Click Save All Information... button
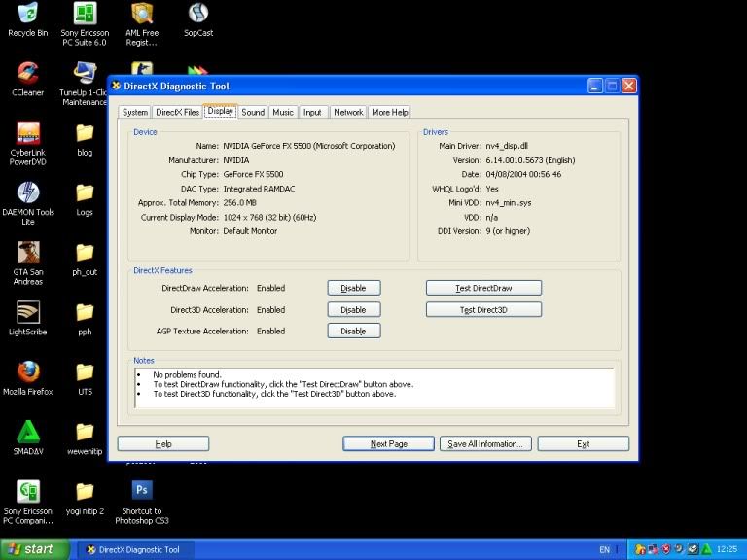747x560 pixels. pyautogui.click(x=485, y=443)
